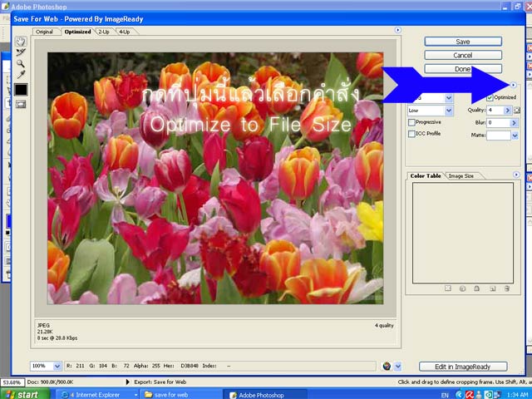Toggle the Optimized checkbox
This screenshot has height=399, width=532.
[490, 98]
